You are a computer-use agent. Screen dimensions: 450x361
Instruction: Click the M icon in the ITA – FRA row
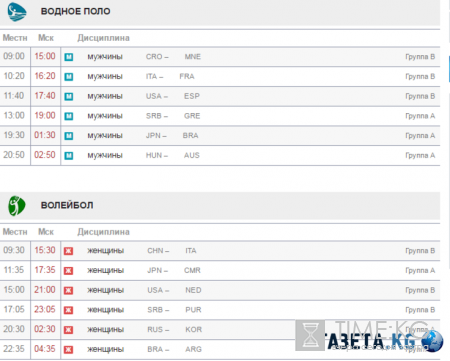click(x=69, y=77)
